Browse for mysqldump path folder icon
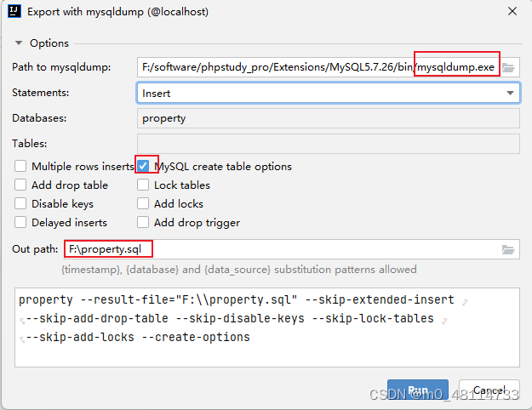 pyautogui.click(x=508, y=67)
